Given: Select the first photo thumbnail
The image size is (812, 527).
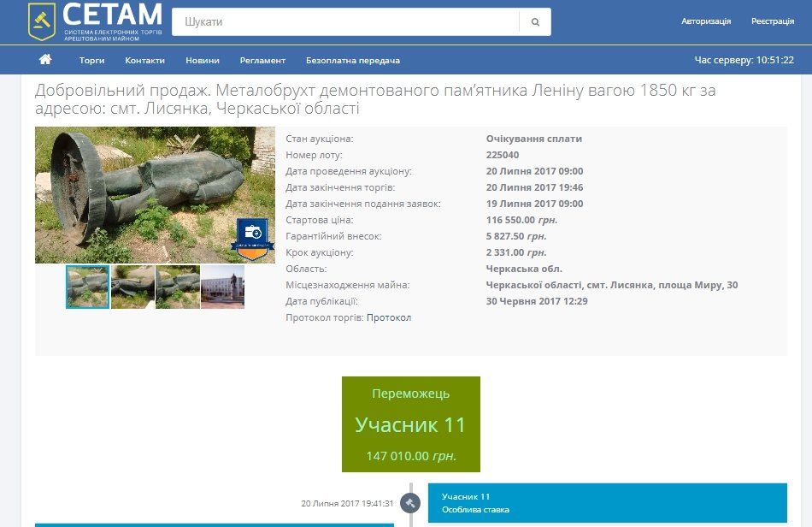Looking at the screenshot, I should 87,287.
